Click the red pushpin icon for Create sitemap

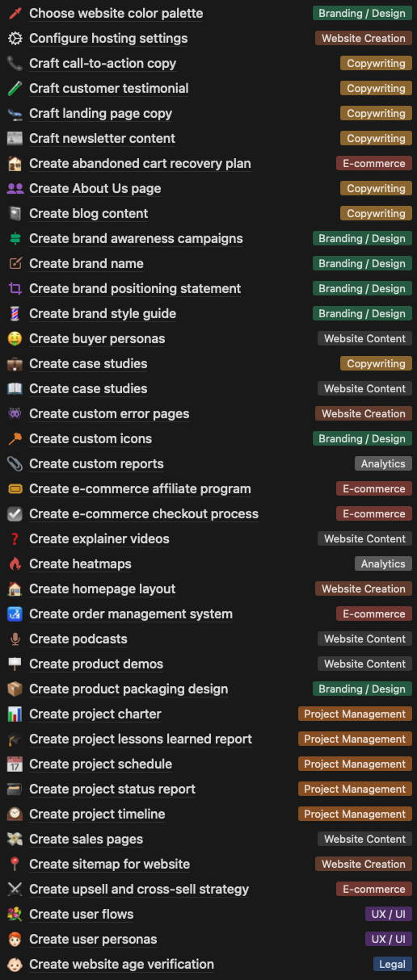tap(15, 864)
